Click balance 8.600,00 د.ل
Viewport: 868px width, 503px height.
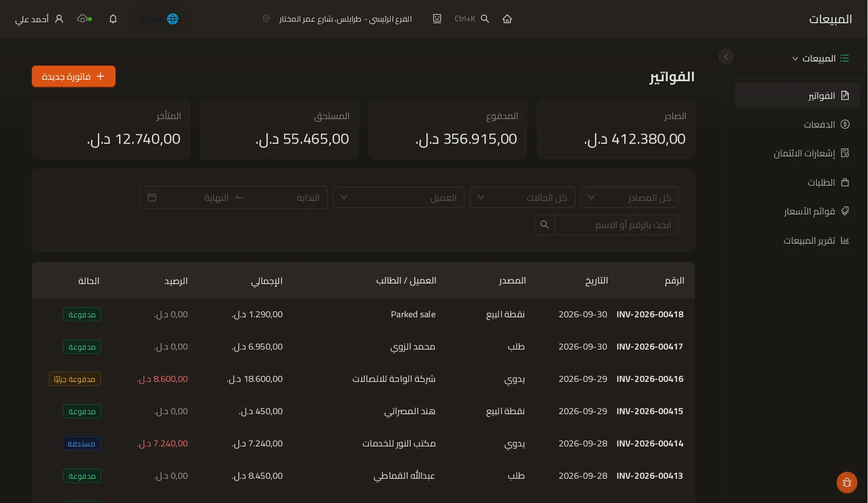[162, 379]
